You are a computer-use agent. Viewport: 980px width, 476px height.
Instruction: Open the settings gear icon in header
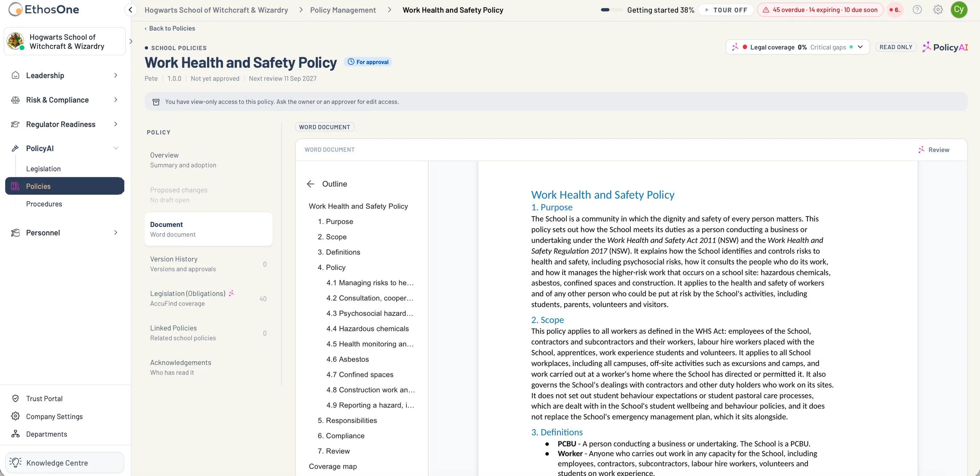(938, 10)
